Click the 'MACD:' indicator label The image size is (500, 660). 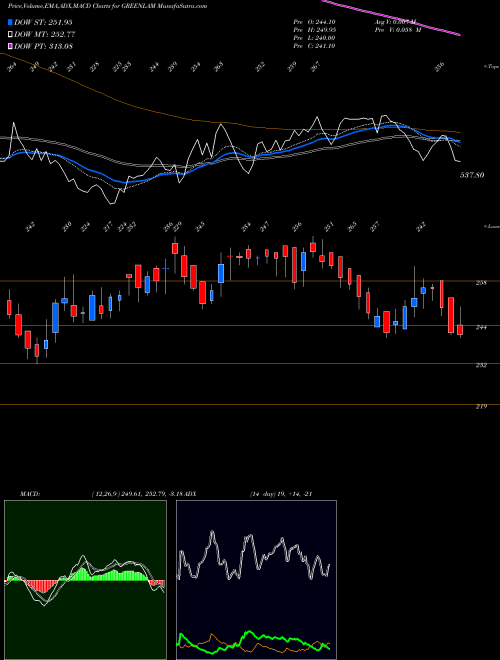[30, 494]
